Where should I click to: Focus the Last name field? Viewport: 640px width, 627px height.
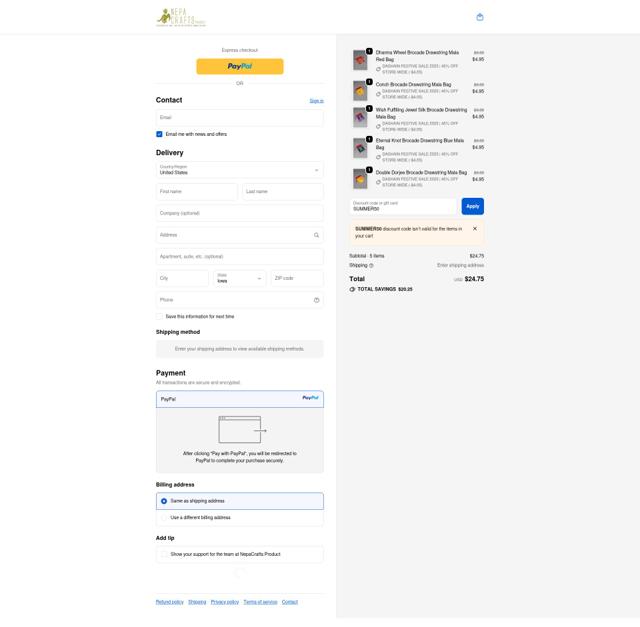click(283, 191)
